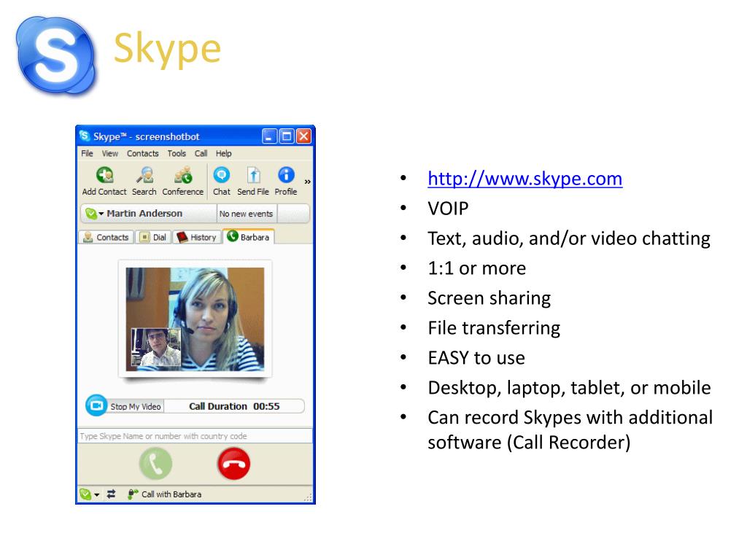This screenshot has width=747, height=560.
Task: Click the Skype title bar icon
Action: pos(85,136)
